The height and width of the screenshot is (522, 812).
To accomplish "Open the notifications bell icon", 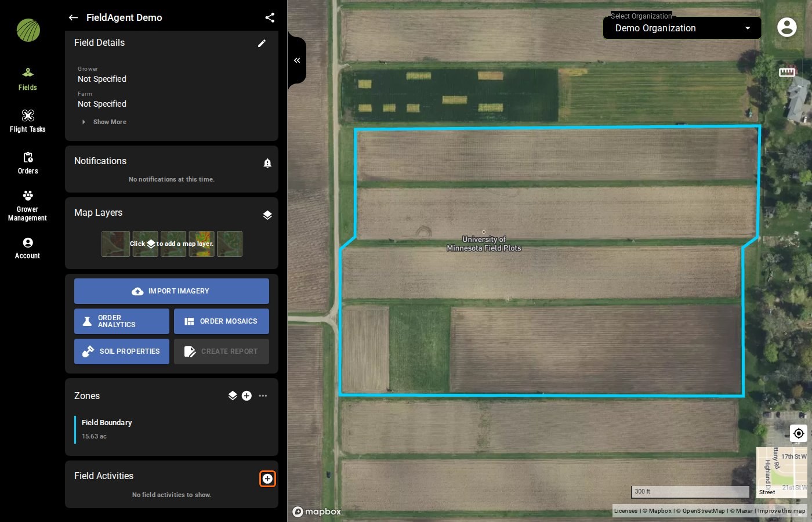I will (x=267, y=163).
